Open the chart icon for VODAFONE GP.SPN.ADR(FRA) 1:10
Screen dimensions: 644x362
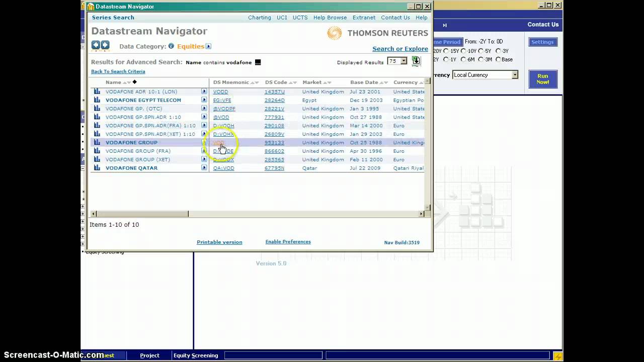97,126
